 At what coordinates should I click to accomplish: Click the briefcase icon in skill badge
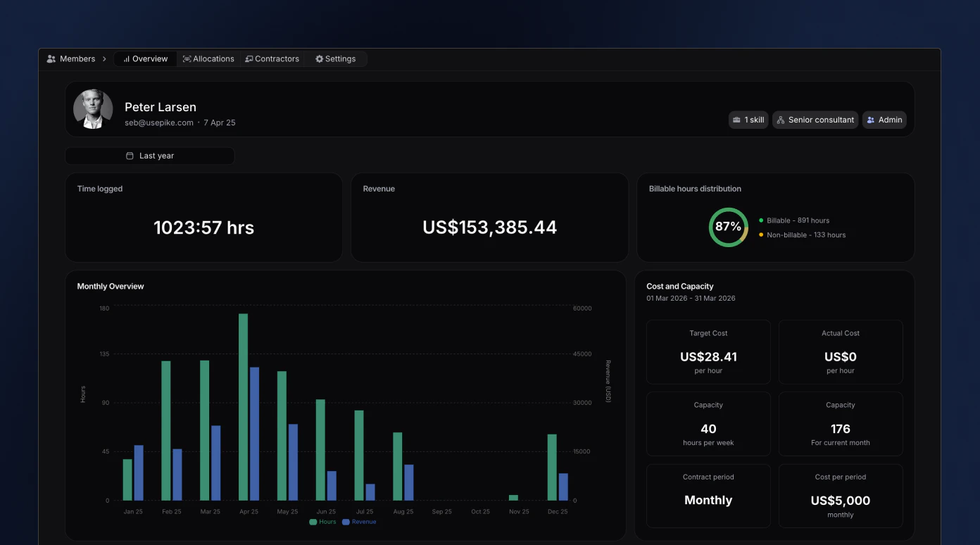(736, 120)
